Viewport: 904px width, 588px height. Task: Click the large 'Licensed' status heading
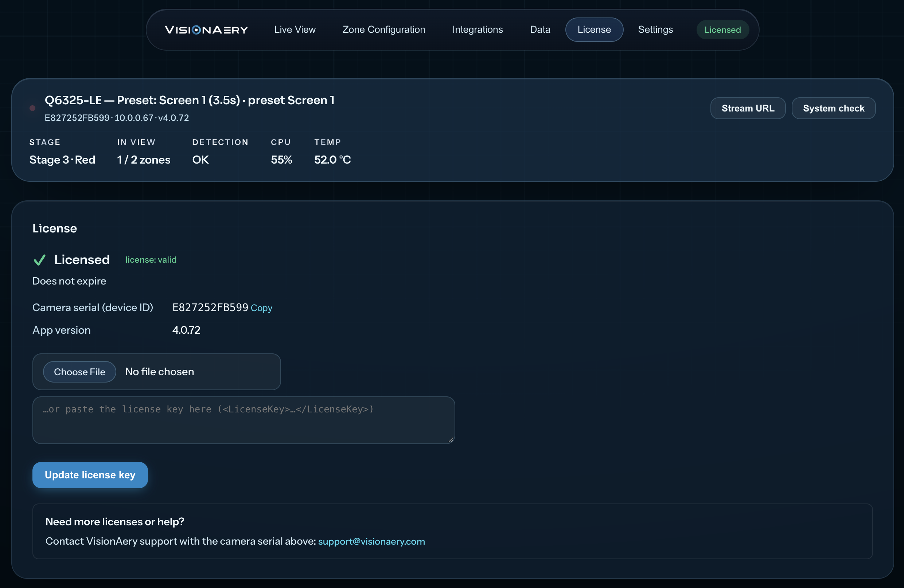pyautogui.click(x=82, y=260)
